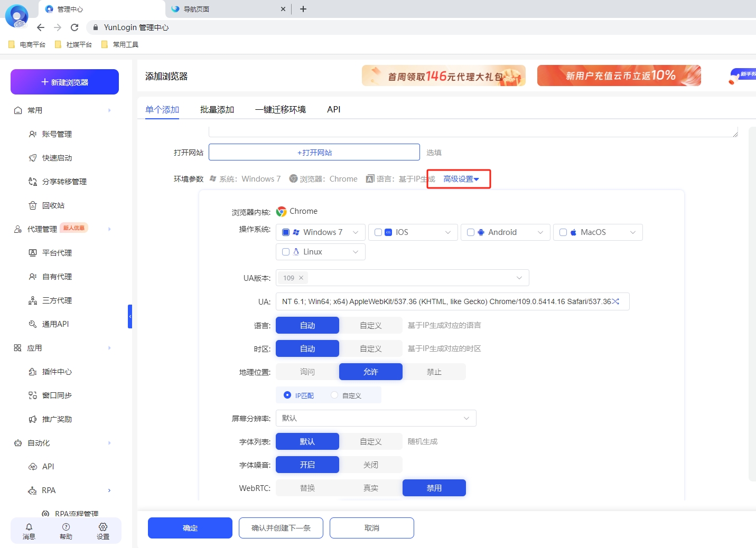Reload the page with the refresh icon
The height and width of the screenshot is (548, 756).
click(74, 27)
